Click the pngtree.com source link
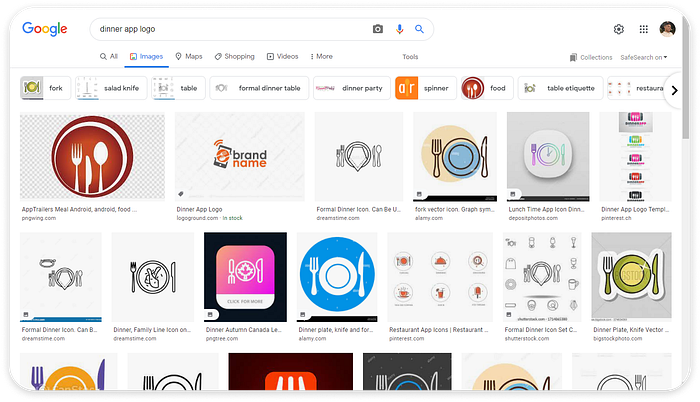700x402 pixels. tap(222, 339)
